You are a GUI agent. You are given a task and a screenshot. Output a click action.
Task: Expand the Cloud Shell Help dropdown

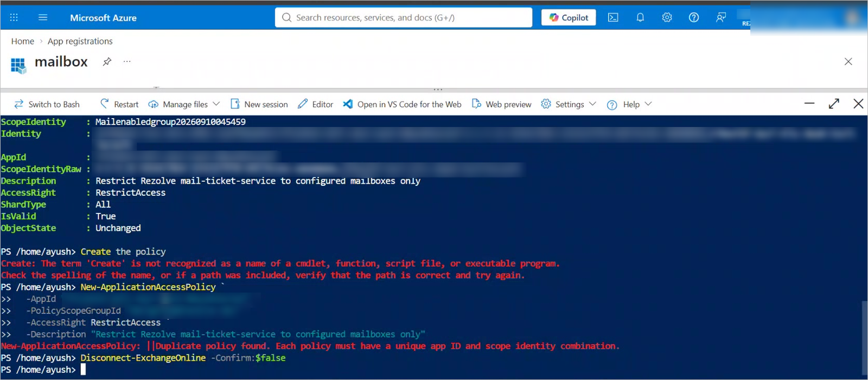pyautogui.click(x=629, y=104)
